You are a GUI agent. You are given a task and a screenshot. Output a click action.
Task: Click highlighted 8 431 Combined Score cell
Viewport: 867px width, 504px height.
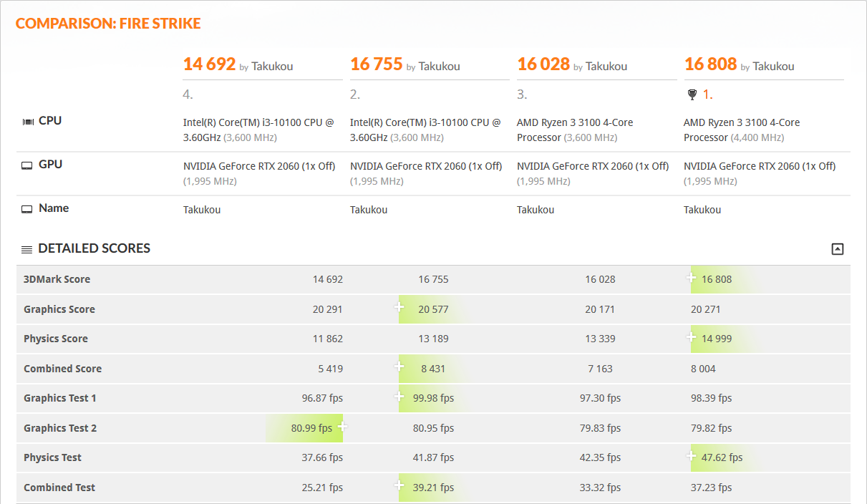click(x=432, y=369)
